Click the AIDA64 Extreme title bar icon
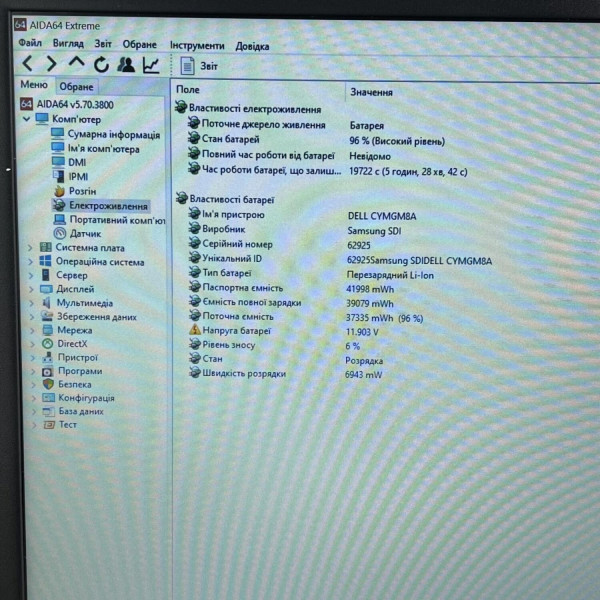 [20, 24]
